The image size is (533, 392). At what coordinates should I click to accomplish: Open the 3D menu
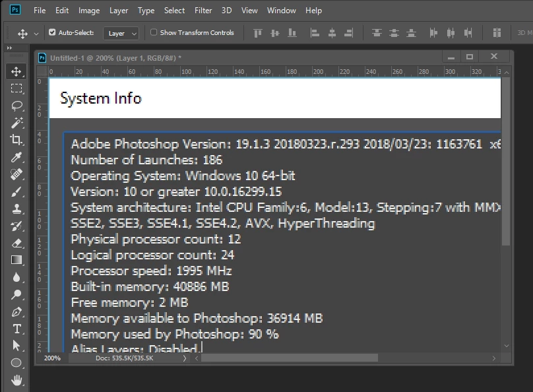click(227, 11)
